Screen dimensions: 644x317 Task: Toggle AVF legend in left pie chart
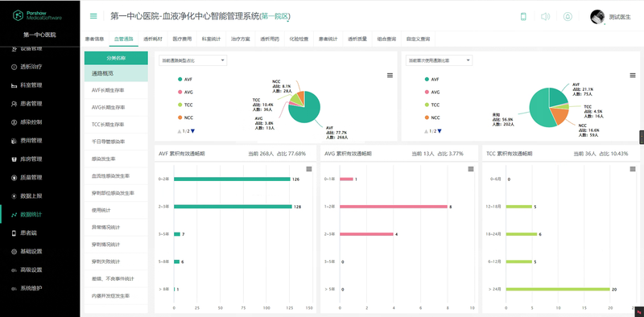185,79
